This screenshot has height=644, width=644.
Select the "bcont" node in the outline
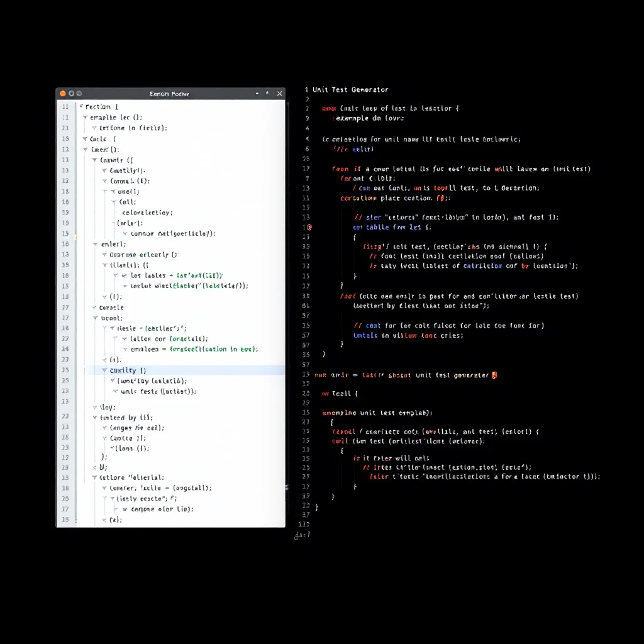point(113,318)
